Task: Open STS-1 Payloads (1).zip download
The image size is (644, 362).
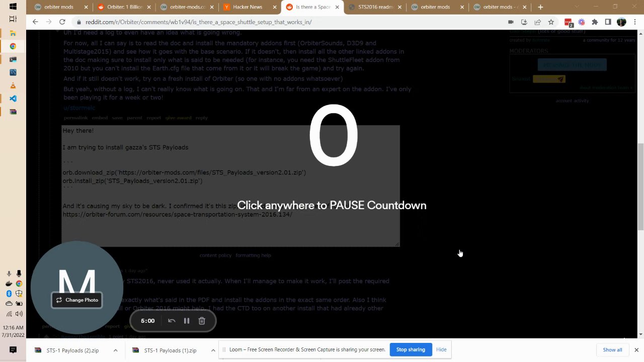Action: (170, 350)
